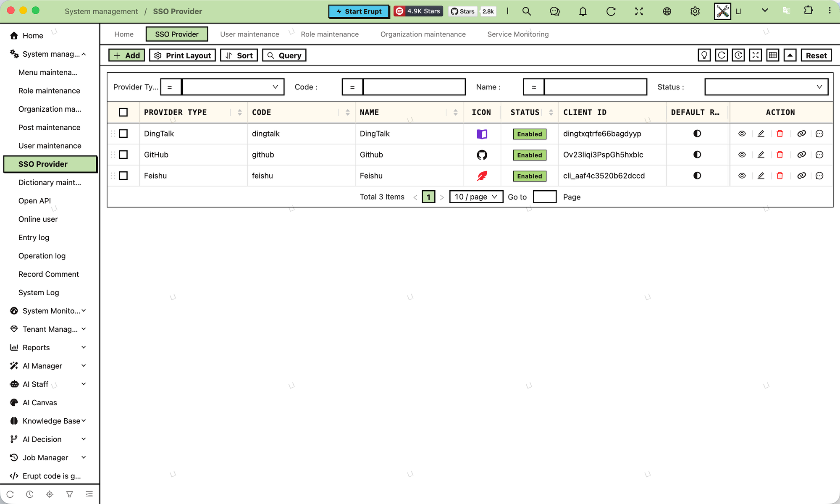Edit the DingTalk row with pencil icon

click(x=761, y=134)
